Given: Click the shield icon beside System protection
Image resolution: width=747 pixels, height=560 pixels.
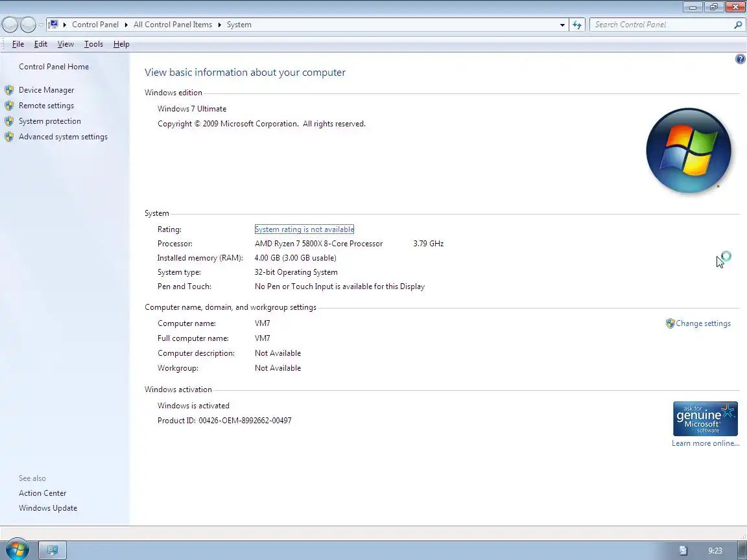Looking at the screenshot, I should 9,121.
